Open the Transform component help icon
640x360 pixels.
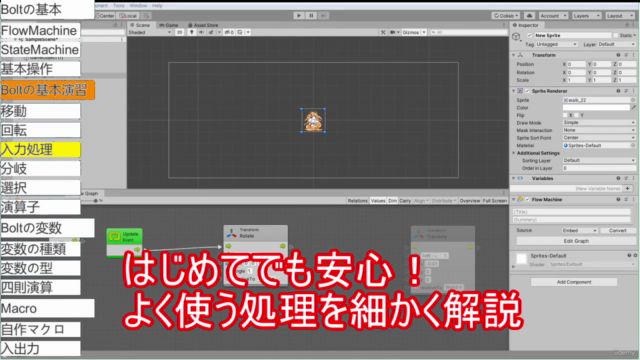pos(618,55)
